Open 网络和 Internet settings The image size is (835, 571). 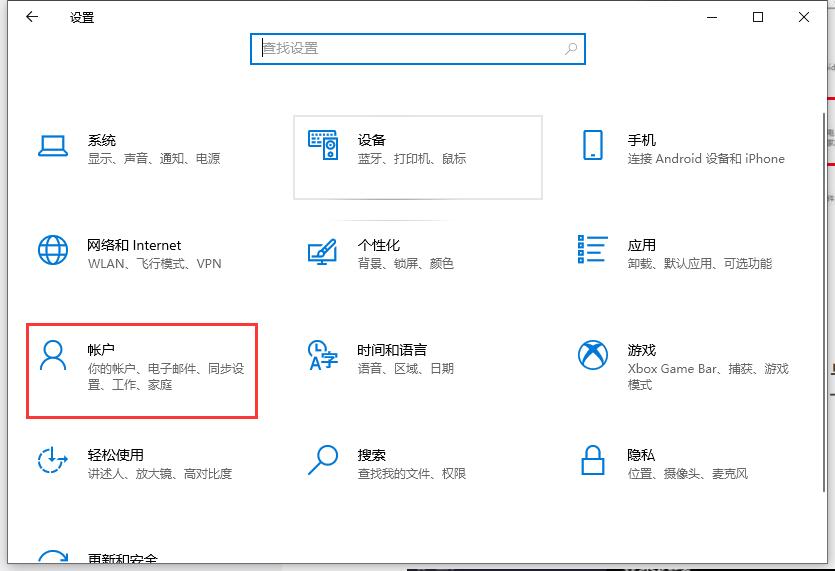pos(134,246)
